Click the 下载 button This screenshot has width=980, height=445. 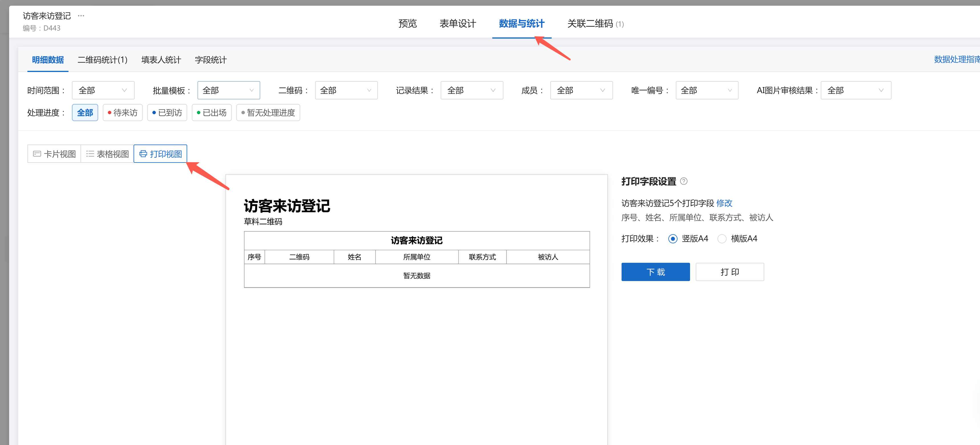pyautogui.click(x=656, y=272)
